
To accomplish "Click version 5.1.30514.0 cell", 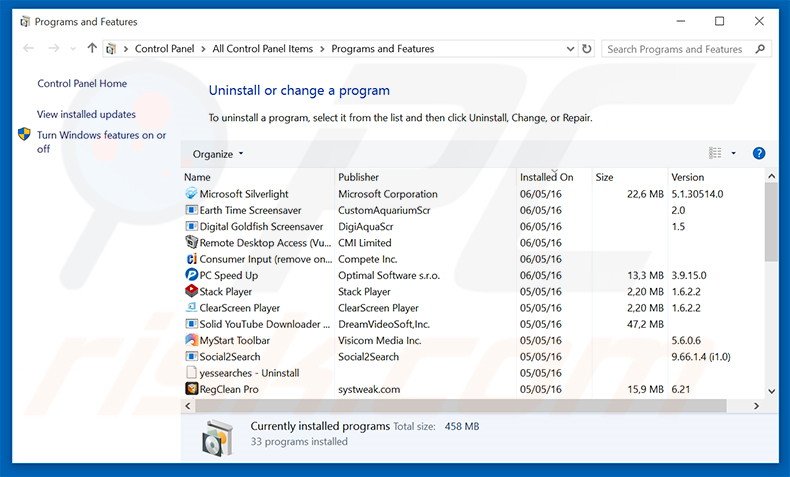I will click(697, 194).
